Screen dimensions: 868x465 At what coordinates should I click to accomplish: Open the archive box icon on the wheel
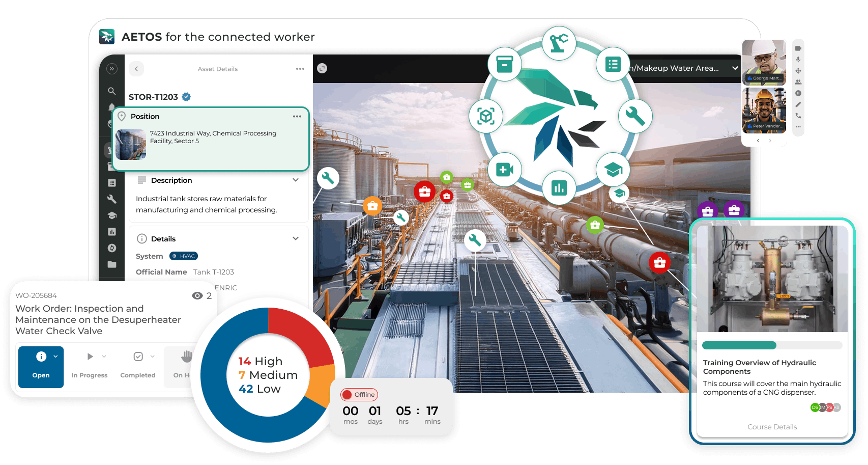tap(505, 64)
